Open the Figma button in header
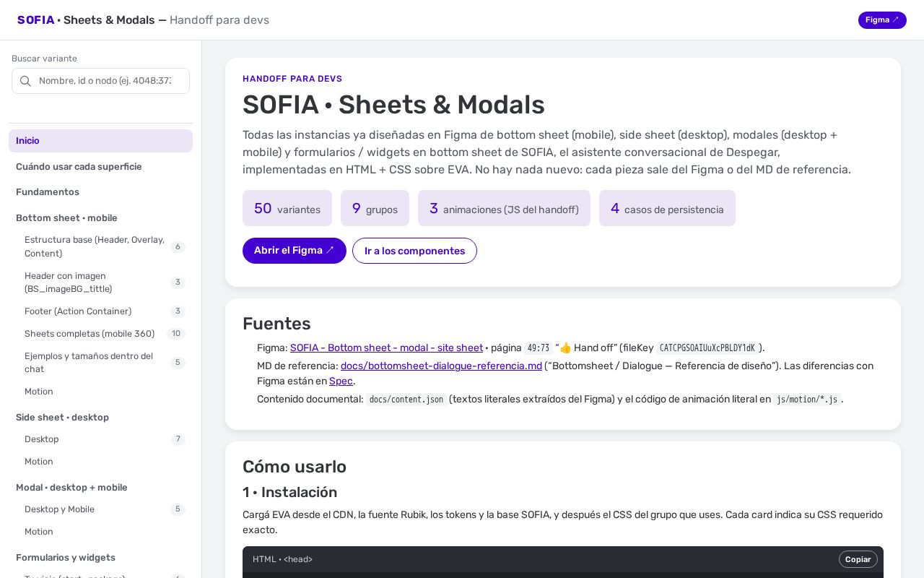The width and height of the screenshot is (924, 578). coord(882,20)
